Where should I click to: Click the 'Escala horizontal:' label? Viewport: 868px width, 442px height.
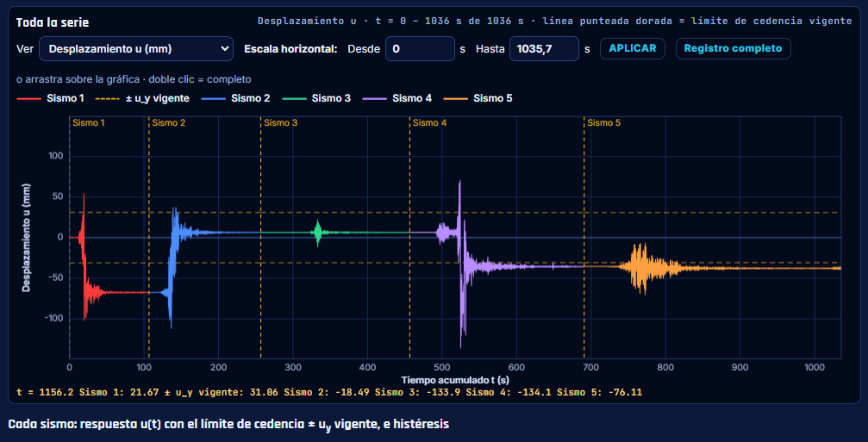coord(290,49)
